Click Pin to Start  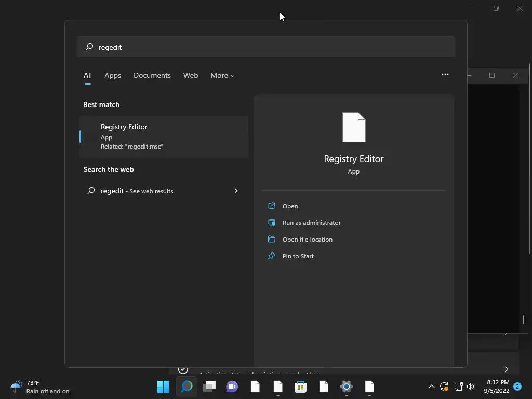[298, 256]
